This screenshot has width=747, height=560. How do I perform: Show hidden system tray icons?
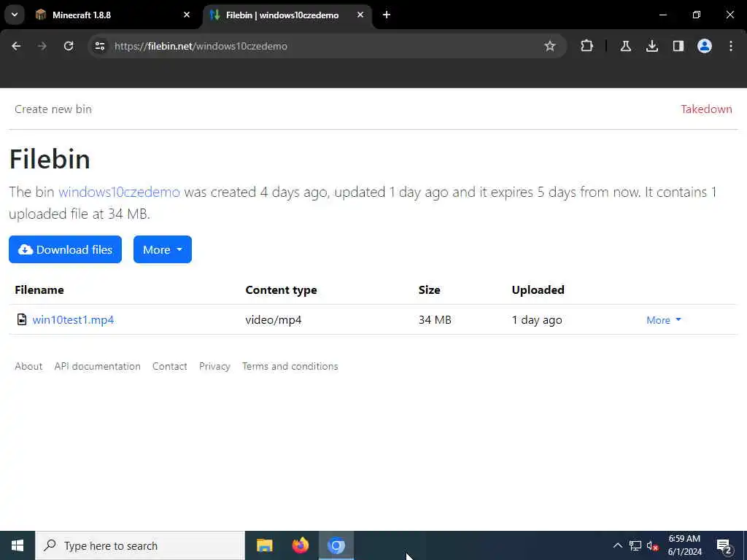(617, 545)
